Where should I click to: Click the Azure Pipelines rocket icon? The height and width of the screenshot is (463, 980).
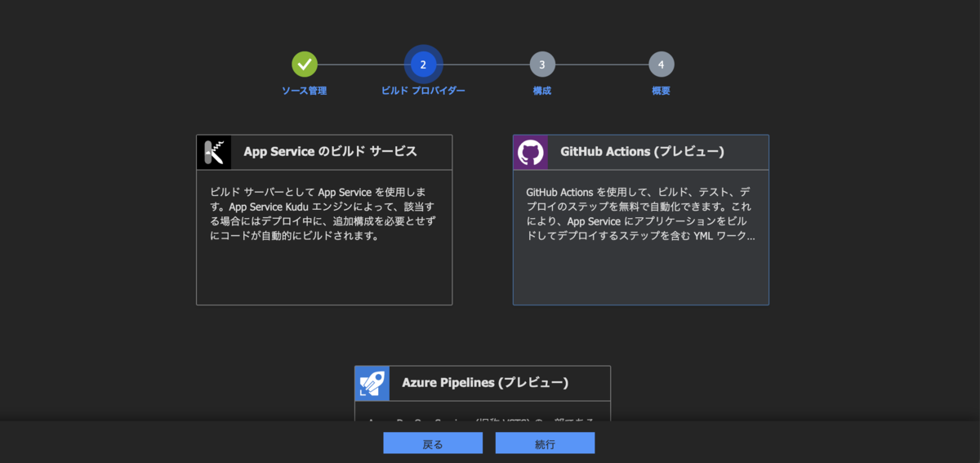point(372,383)
